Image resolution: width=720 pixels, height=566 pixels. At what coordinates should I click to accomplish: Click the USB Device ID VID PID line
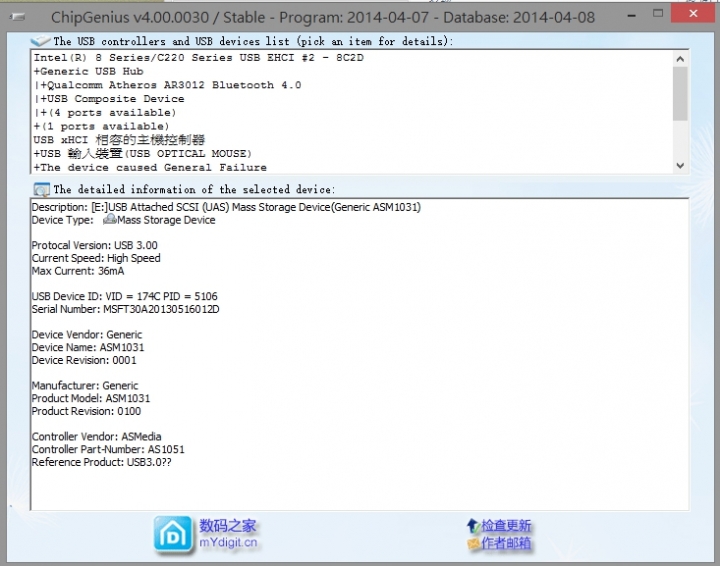coord(124,296)
